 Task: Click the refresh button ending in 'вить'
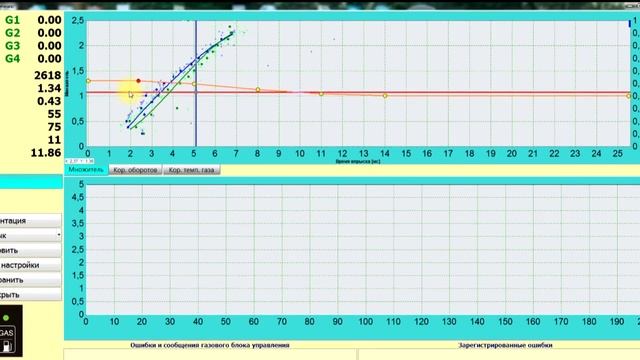click(31, 250)
